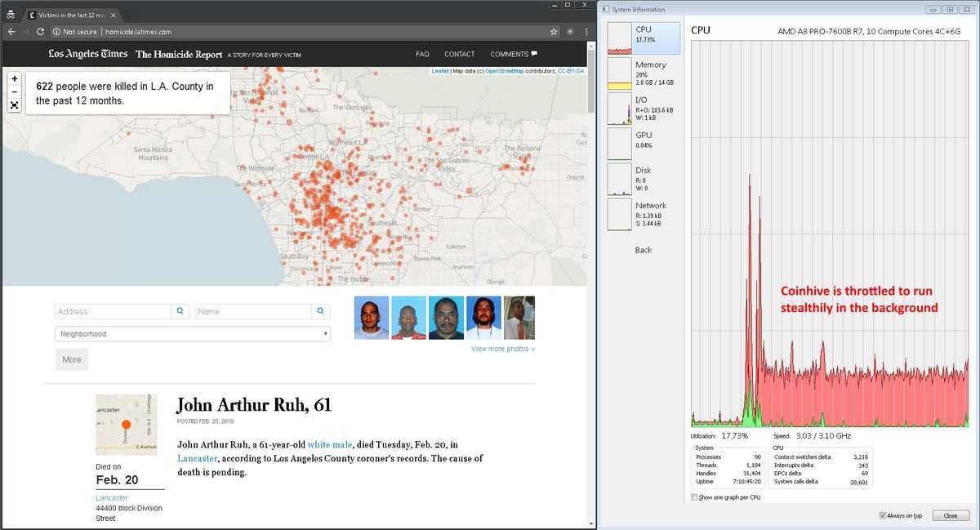Click the 'POSTED FEB. 20, 2018' date text
The image size is (980, 530).
click(x=205, y=421)
